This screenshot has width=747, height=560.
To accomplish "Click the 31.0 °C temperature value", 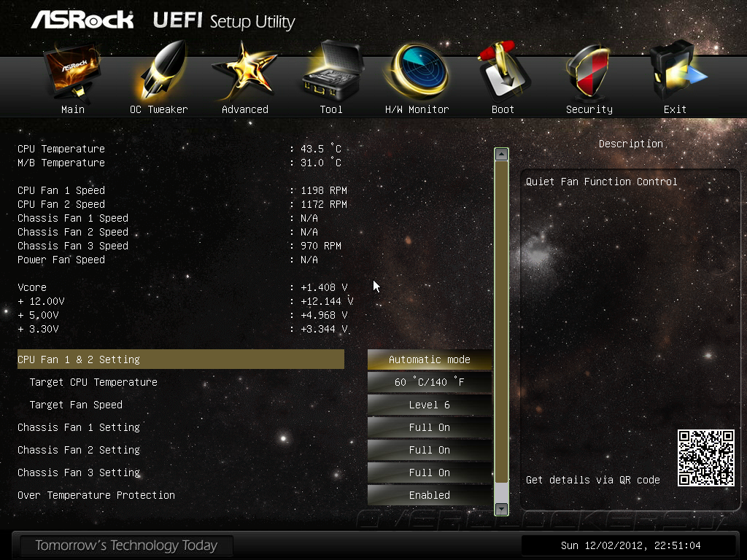I will (x=321, y=163).
